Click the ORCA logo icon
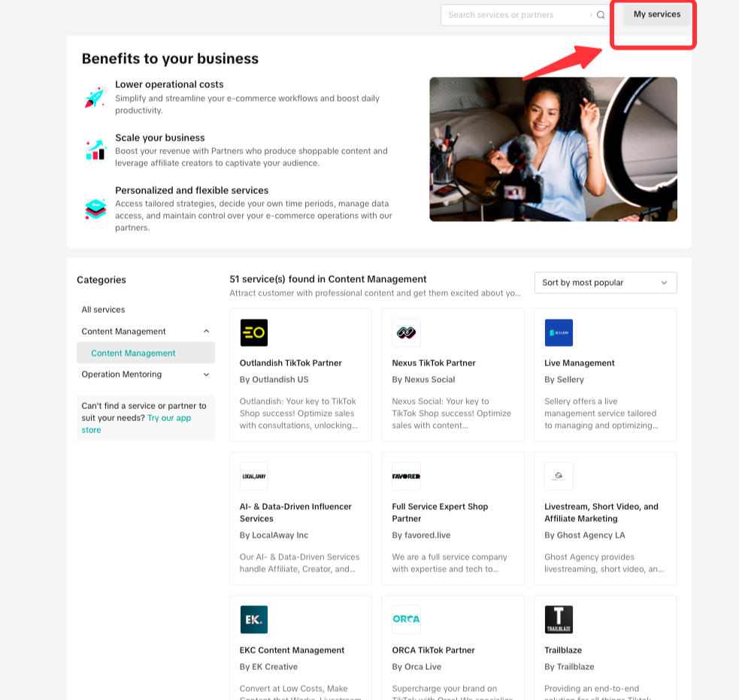Image resolution: width=739 pixels, height=700 pixels. (x=406, y=619)
